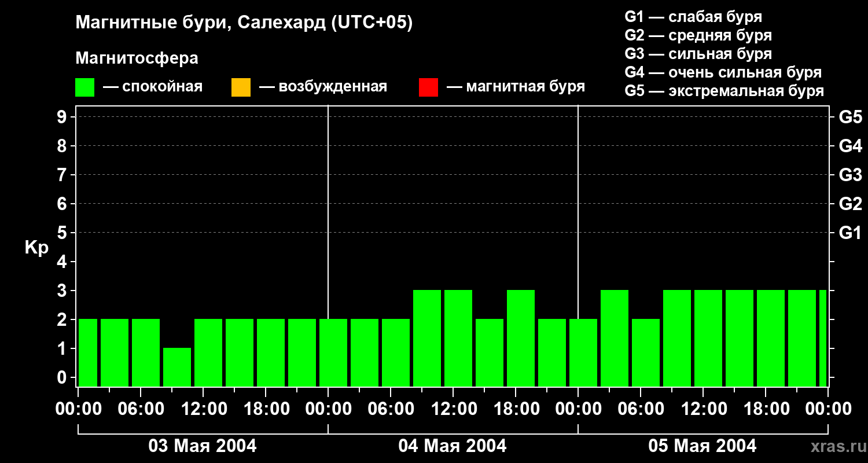Click the '04 Мая 2004' date label
The height and width of the screenshot is (463, 868).
[x=453, y=446]
